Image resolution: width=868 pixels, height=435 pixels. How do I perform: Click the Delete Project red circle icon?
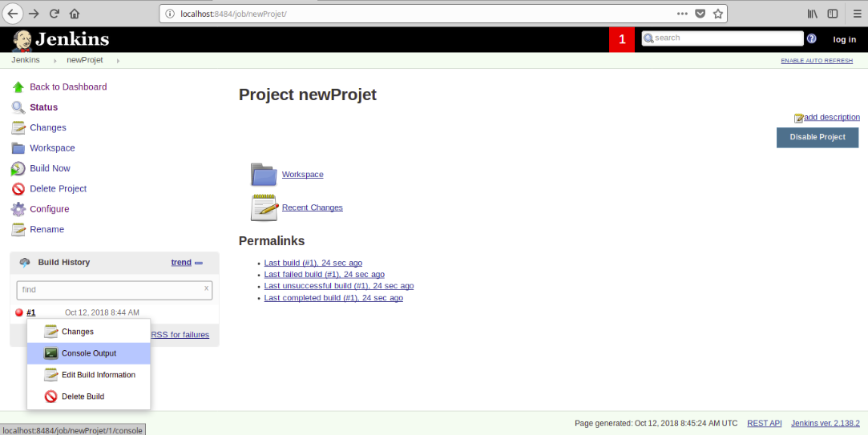pos(18,189)
